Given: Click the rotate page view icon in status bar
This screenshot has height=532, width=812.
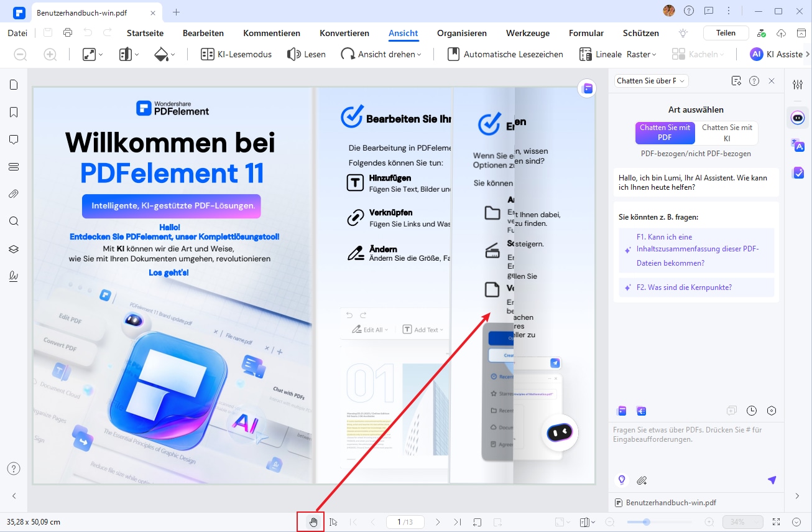Looking at the screenshot, I should [x=477, y=522].
